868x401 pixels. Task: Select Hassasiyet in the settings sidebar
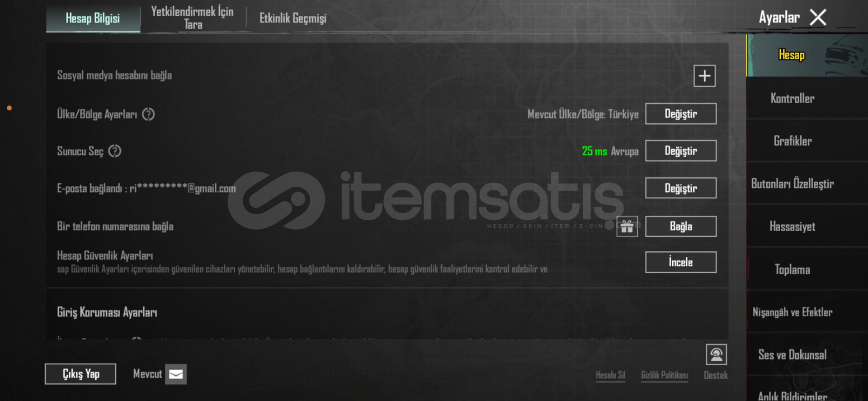(793, 226)
